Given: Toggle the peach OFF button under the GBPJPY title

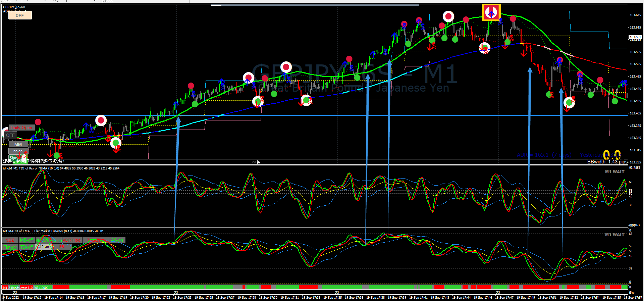Looking at the screenshot, I should [20, 15].
